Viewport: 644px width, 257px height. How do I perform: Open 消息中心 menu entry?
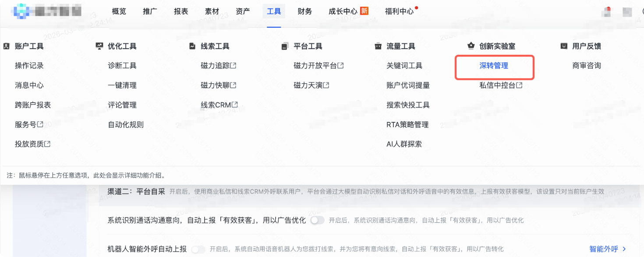[x=29, y=85]
